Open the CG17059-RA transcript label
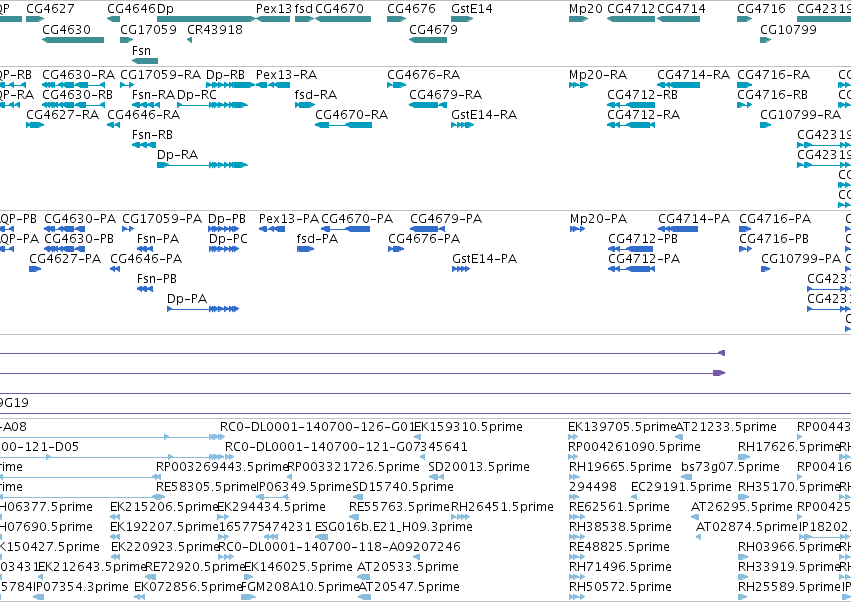This screenshot has width=851, height=602. [x=161, y=74]
